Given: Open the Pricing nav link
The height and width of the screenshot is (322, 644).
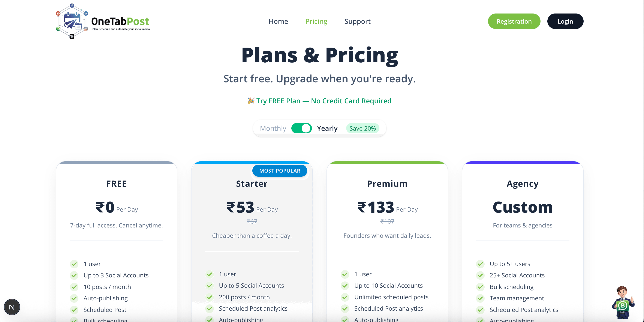Looking at the screenshot, I should (x=316, y=21).
